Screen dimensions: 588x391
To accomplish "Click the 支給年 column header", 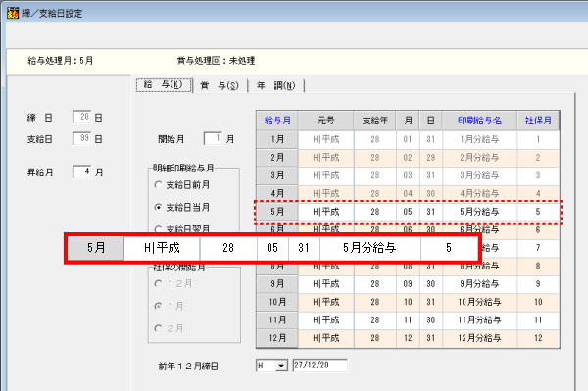I will click(x=374, y=121).
